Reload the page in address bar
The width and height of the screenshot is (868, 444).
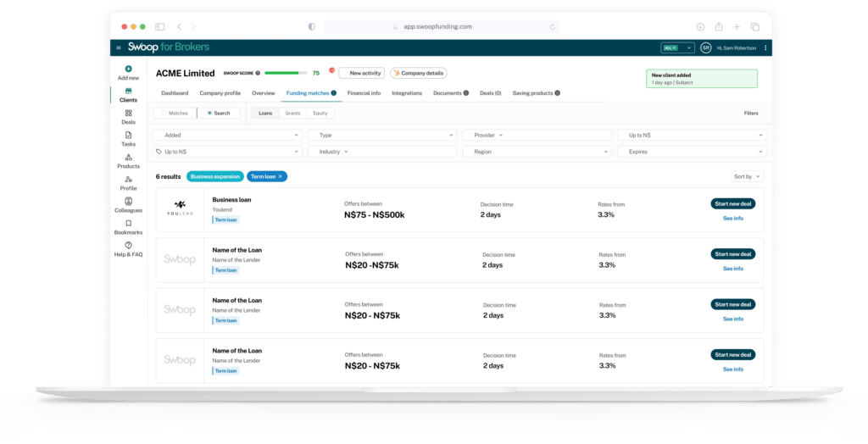[x=553, y=26]
